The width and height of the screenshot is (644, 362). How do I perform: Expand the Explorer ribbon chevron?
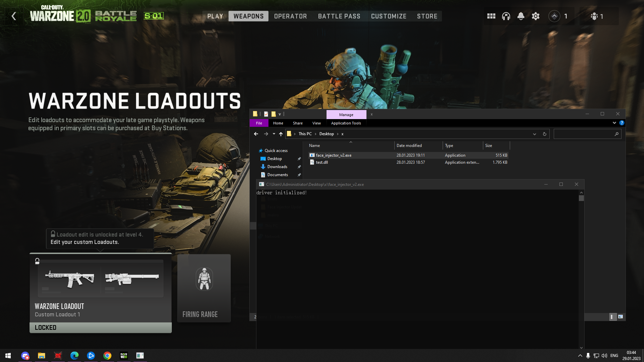(614, 123)
